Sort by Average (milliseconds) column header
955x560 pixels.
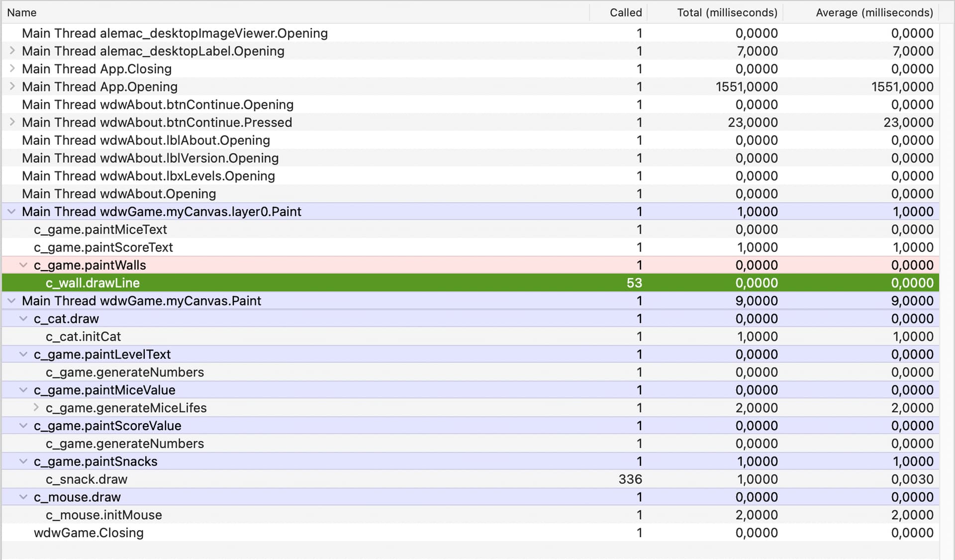[861, 12]
